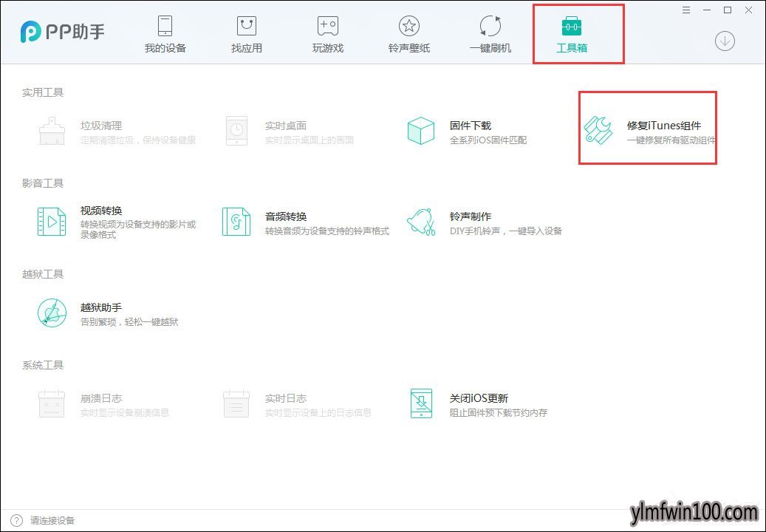The image size is (766, 532).
Task: Click the 实时日志 calendar icon
Action: pos(236,403)
